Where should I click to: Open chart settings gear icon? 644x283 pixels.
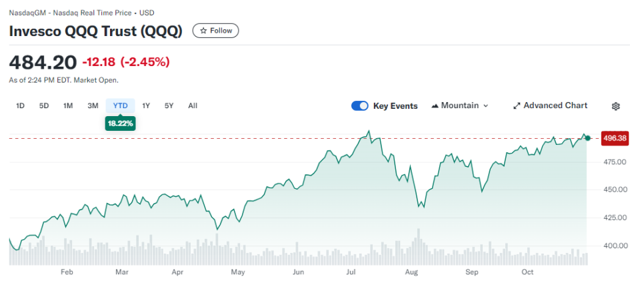click(615, 106)
